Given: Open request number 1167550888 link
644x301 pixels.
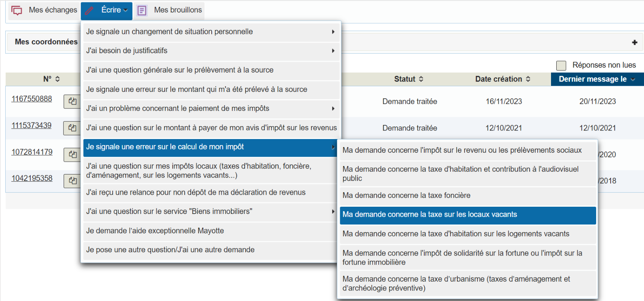Looking at the screenshot, I should pyautogui.click(x=32, y=99).
